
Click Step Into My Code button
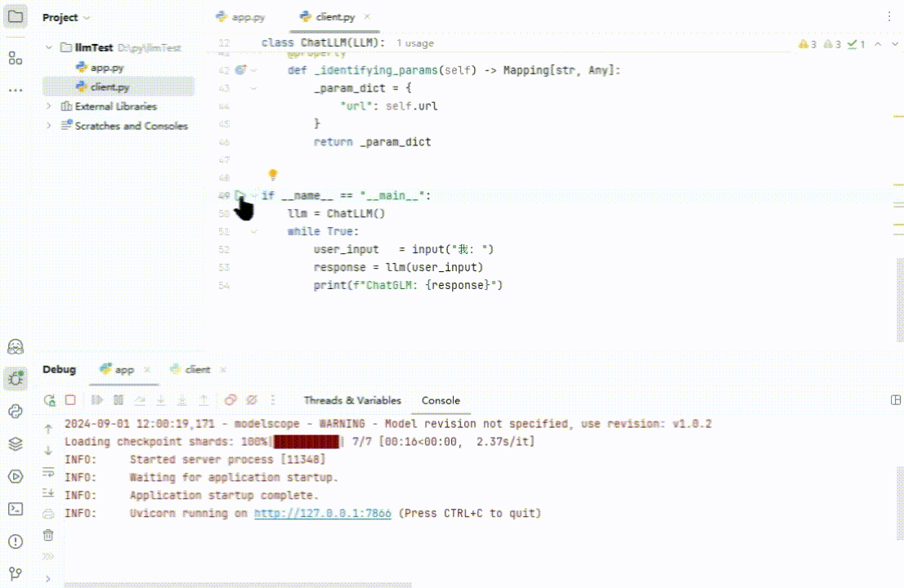[182, 399]
